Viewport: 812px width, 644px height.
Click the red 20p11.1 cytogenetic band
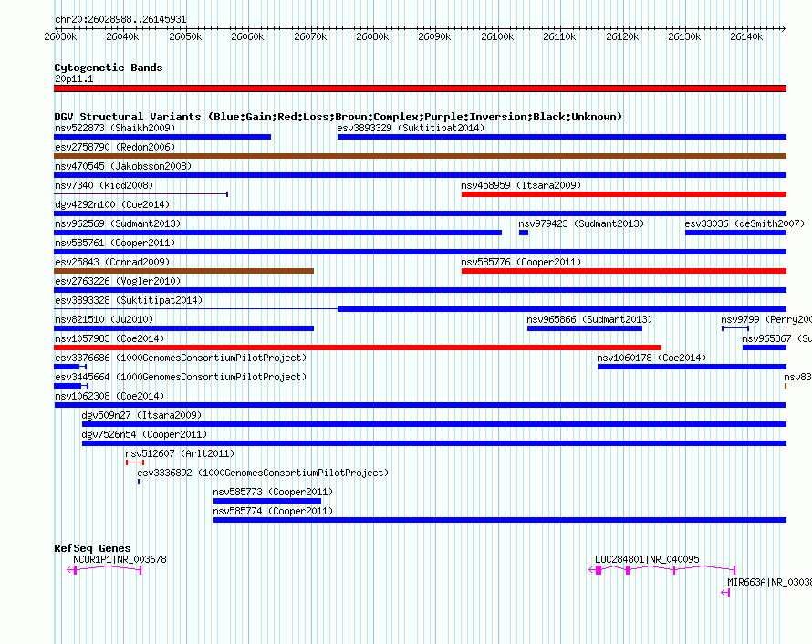click(420, 88)
